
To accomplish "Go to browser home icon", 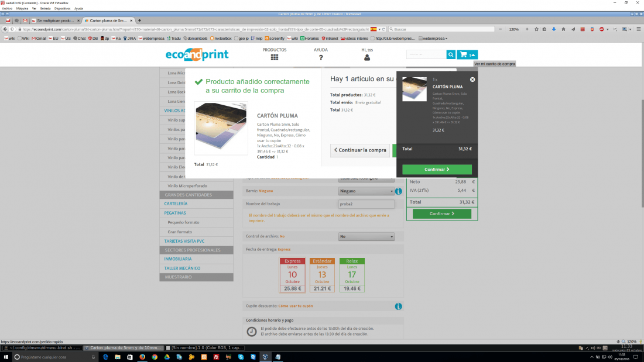I will (x=563, y=29).
